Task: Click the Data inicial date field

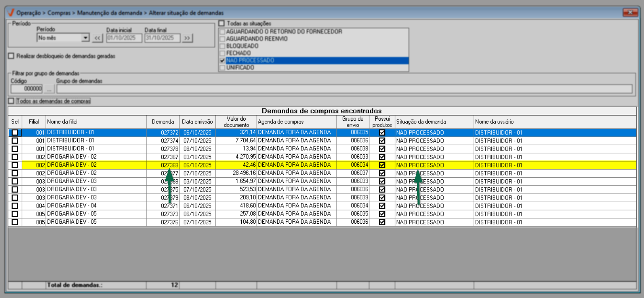Action: pyautogui.click(x=124, y=38)
